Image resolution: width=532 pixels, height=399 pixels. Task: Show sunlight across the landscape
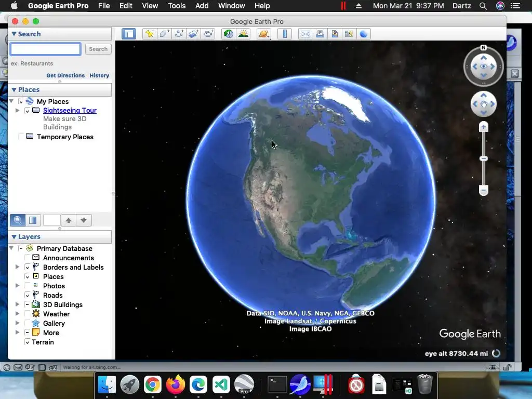pyautogui.click(x=243, y=34)
